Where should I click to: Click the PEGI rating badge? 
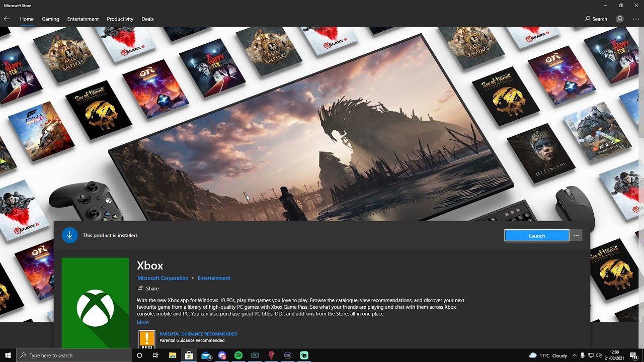click(147, 339)
